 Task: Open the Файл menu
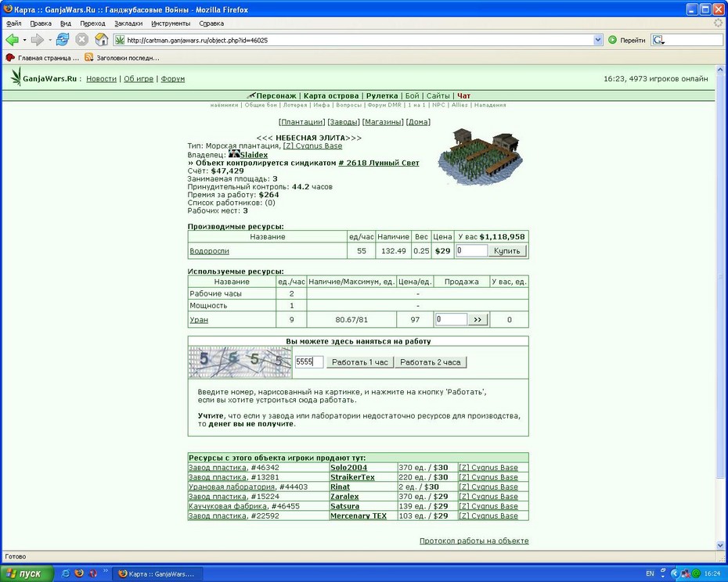coord(14,23)
